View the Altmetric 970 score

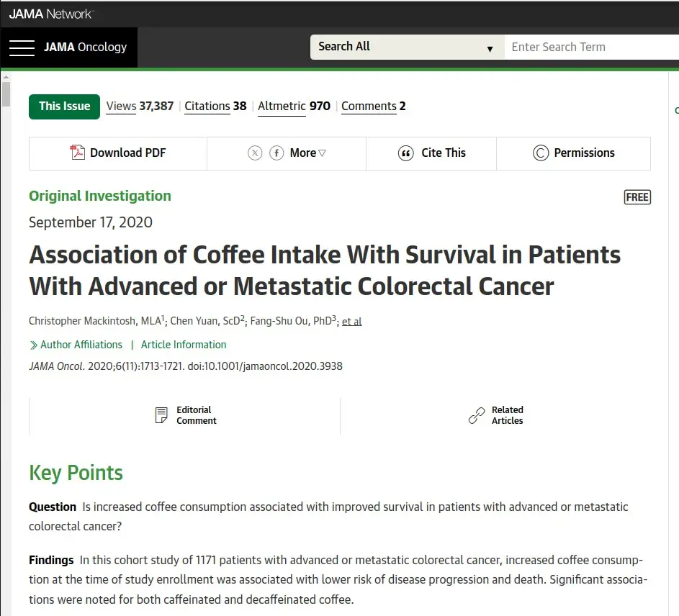[x=294, y=106]
